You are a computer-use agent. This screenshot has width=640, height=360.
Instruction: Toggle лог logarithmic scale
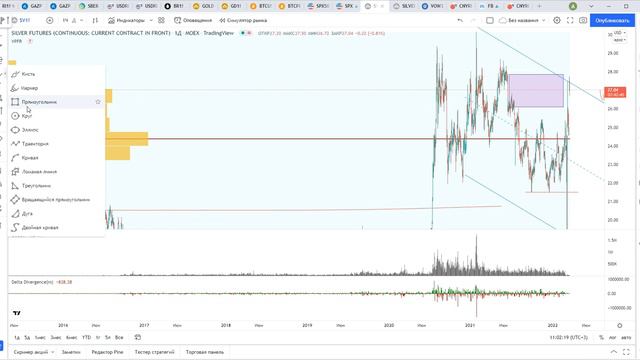click(613, 338)
